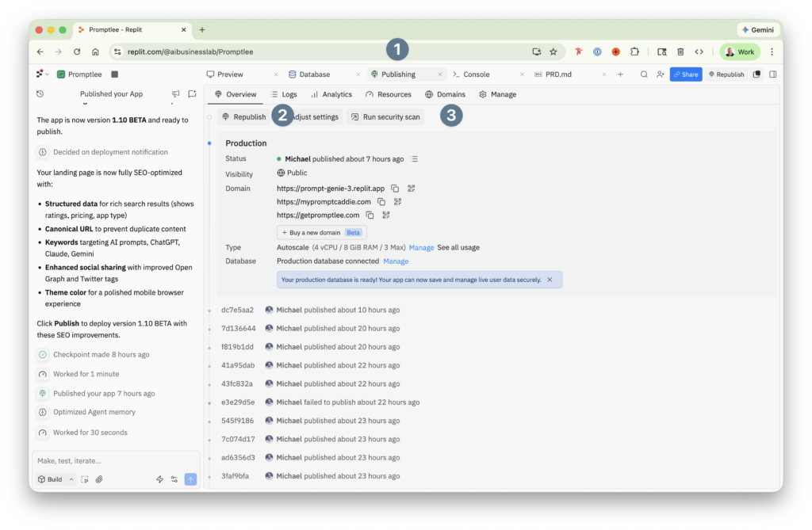This screenshot has width=812, height=530.
Task: Open the Replit logo menu dropdown
Action: click(x=43, y=74)
